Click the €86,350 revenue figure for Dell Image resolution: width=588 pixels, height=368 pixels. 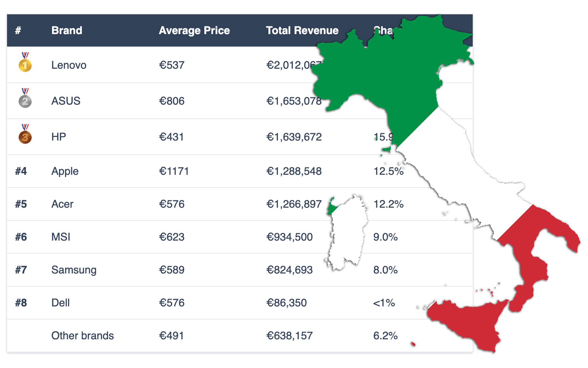pyautogui.click(x=286, y=302)
